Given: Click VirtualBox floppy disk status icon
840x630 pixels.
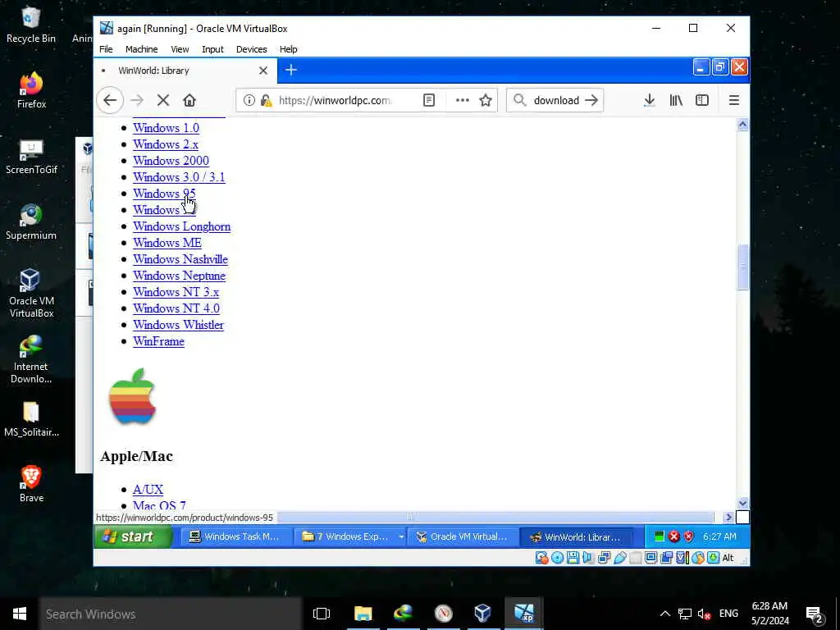Looking at the screenshot, I should point(573,558).
